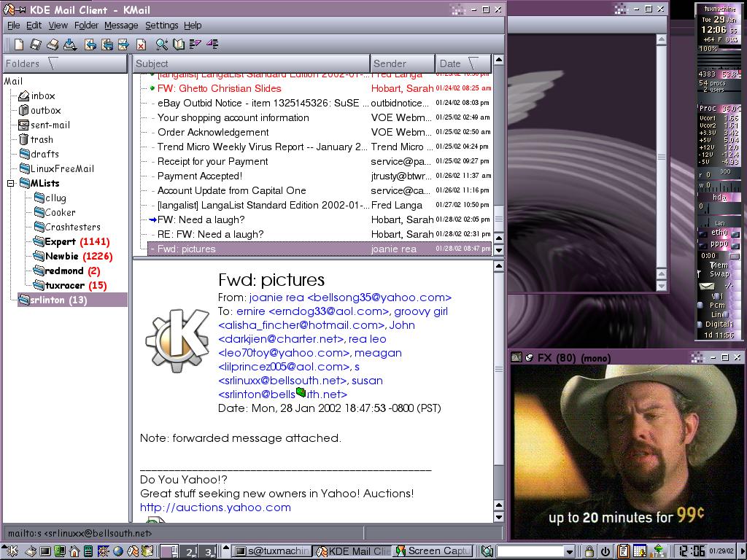
Task: Collapse the MLists folder tree
Action: [x=11, y=183]
